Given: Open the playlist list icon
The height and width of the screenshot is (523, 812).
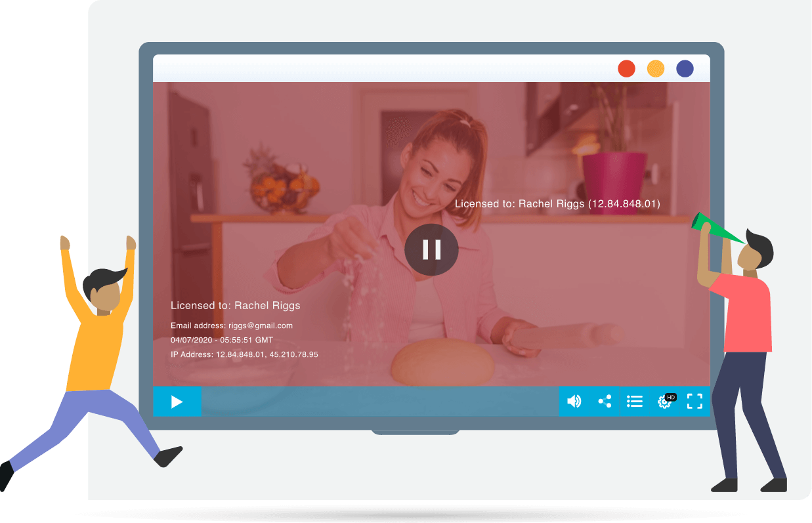Looking at the screenshot, I should [x=635, y=402].
